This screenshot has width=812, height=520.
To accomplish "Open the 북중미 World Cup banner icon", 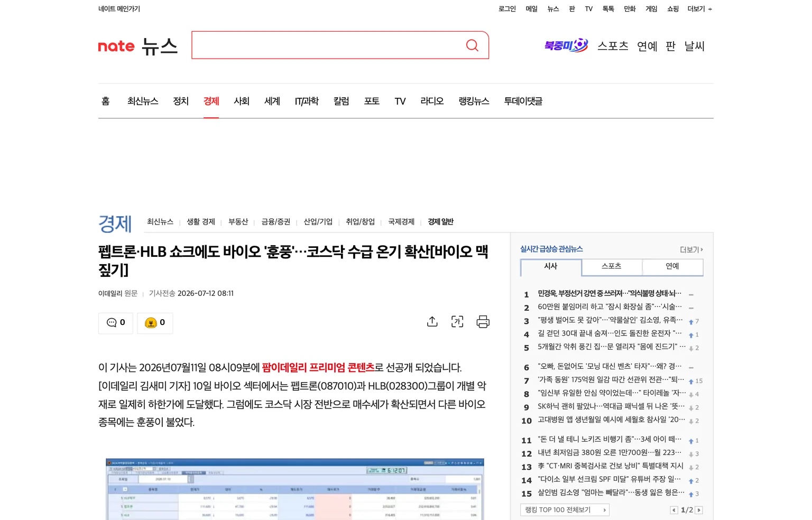I will tap(566, 45).
